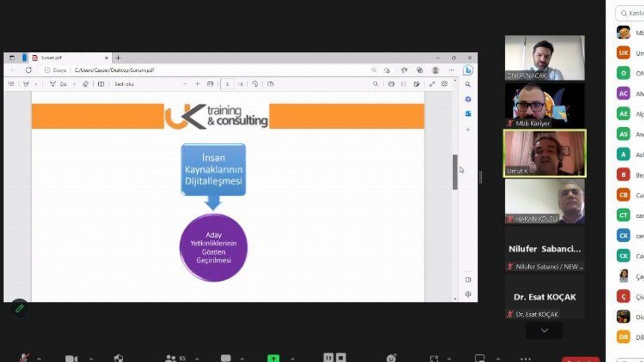Refresh the page in the browser
The image size is (644, 362).
click(x=29, y=70)
